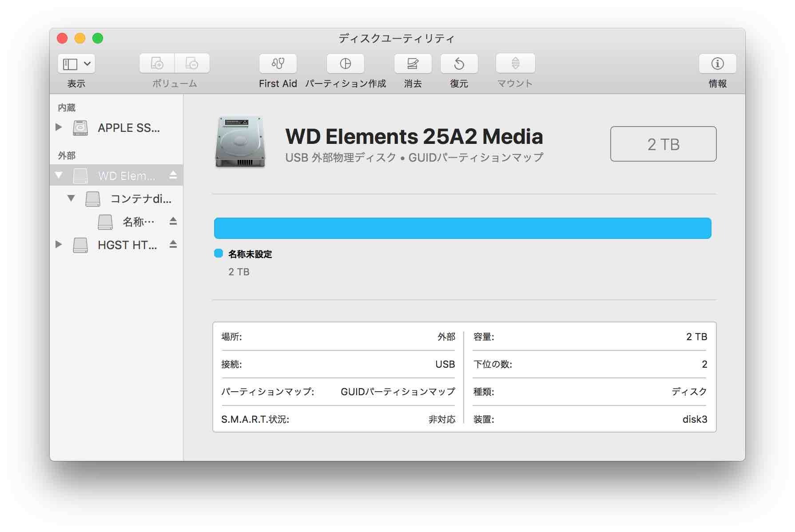Screen dimensions: 795x532
Task: Run First Aid stethoscope icon
Action: click(278, 64)
